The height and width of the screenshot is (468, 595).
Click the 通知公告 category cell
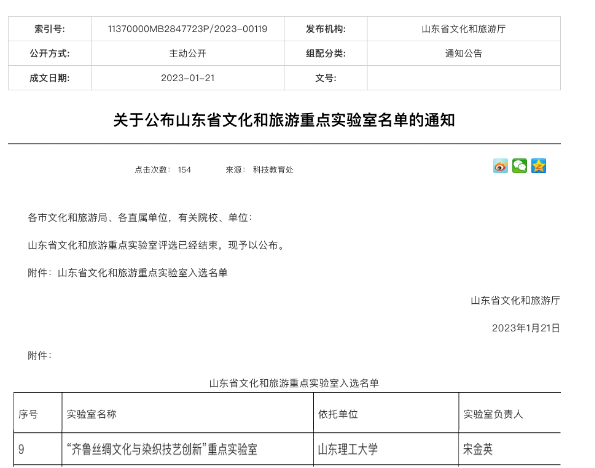tap(463, 53)
